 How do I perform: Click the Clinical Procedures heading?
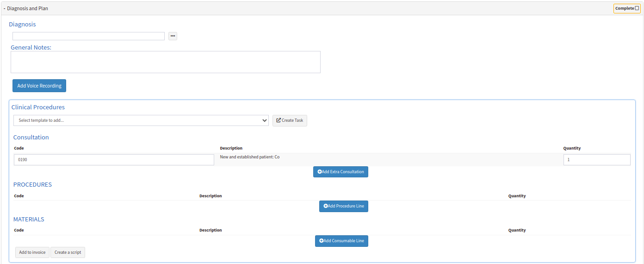(x=38, y=107)
